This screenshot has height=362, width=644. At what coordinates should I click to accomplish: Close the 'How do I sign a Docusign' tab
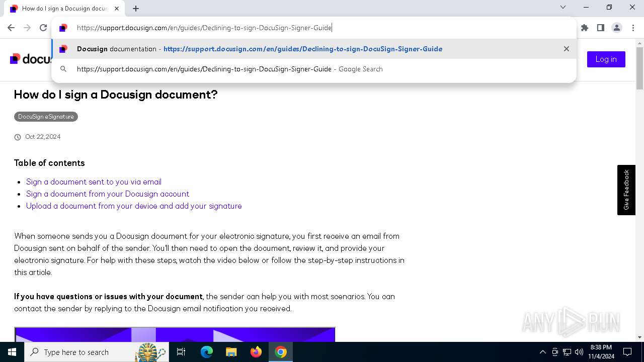(117, 8)
